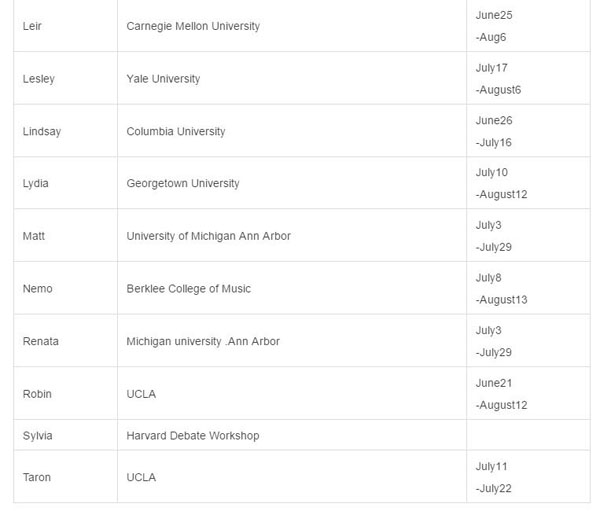Screen dimensions: 600x511
Task: Select Taron's July11 start date
Action: [x=492, y=467]
